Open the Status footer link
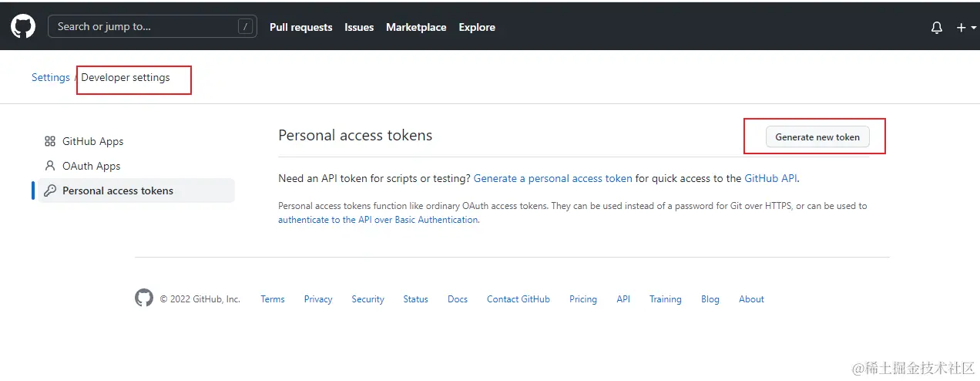 (x=415, y=299)
